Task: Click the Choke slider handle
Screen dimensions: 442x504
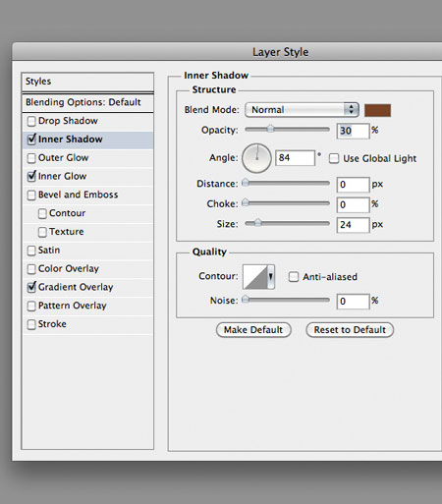Action: [x=245, y=202]
